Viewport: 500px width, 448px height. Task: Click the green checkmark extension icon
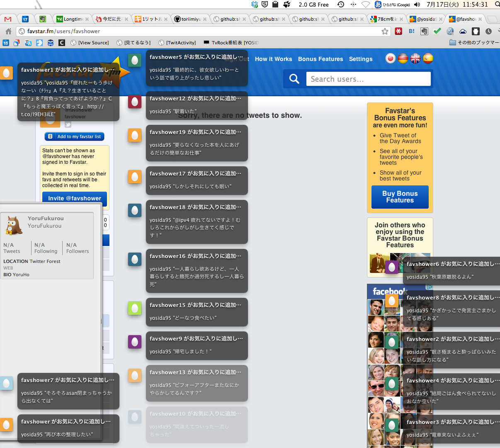coord(437,31)
